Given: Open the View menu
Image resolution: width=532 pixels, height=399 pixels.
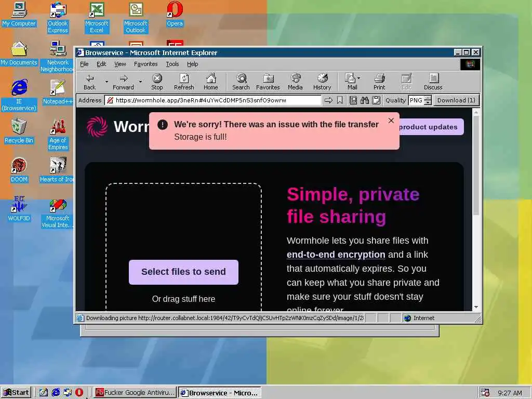Looking at the screenshot, I should 120,64.
